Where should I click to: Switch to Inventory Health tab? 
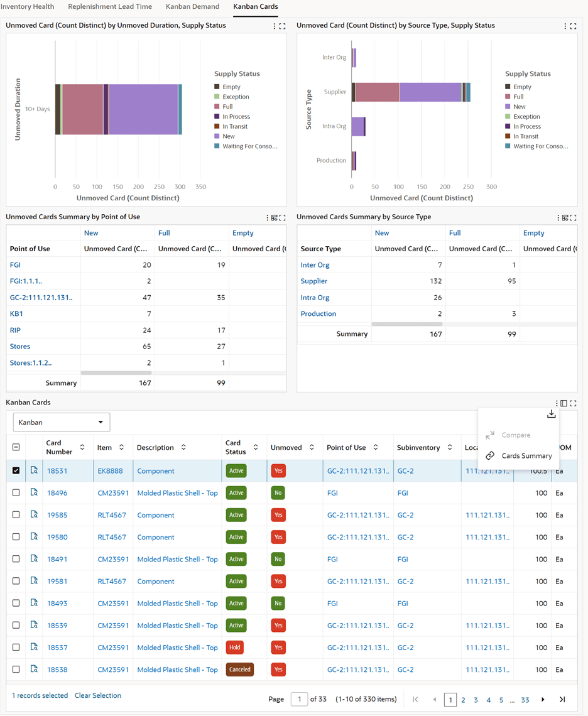point(28,6)
